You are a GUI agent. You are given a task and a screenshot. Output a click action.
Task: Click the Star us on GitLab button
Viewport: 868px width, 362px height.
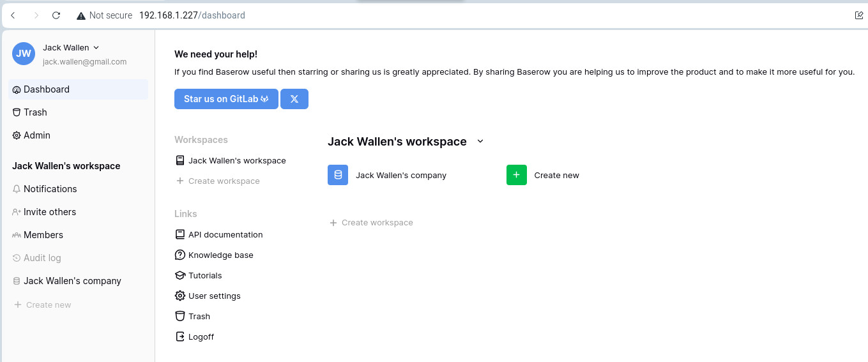(226, 99)
